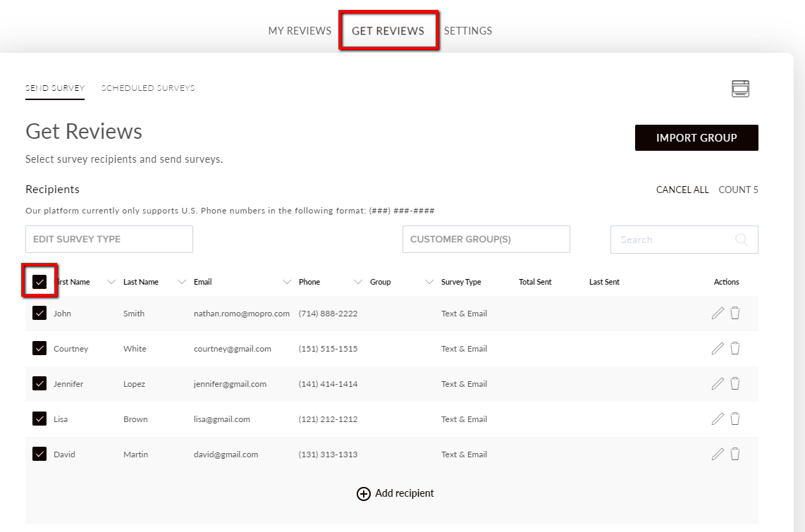Delete David Martin recipient trash icon
805x532 pixels.
tap(735, 454)
